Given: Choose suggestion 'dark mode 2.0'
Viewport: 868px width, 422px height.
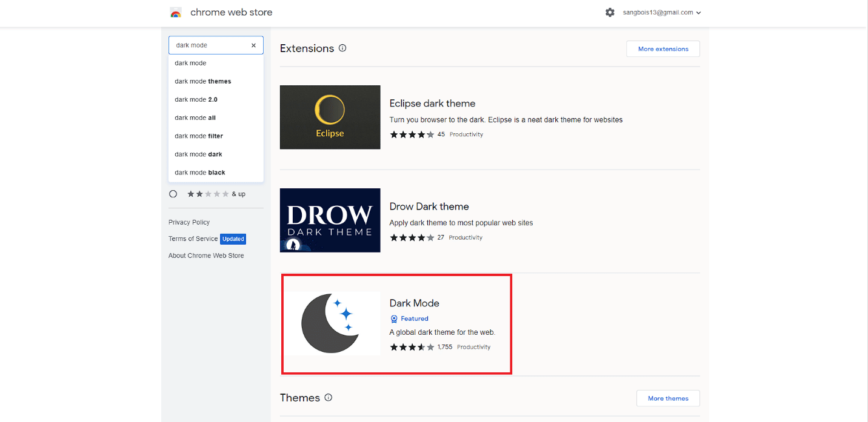Looking at the screenshot, I should (216, 99).
